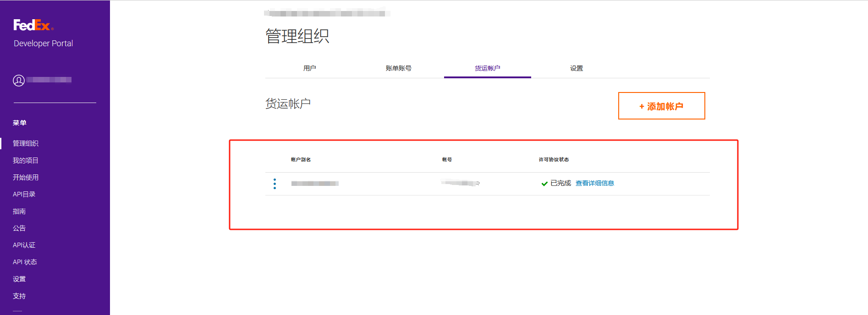868x315 pixels.
Task: Switch to the 账单账号 tab
Action: [x=398, y=68]
